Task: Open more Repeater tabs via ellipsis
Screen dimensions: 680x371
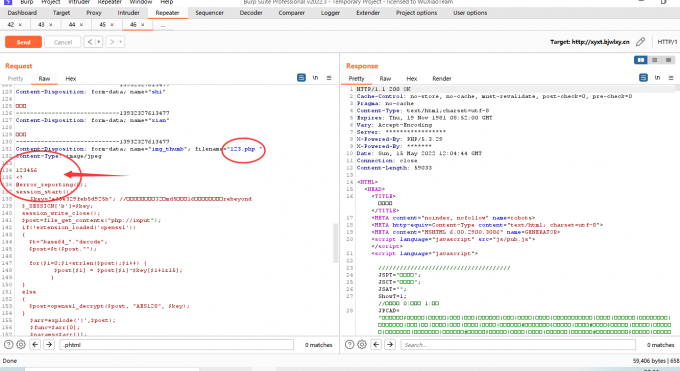Action: [163, 25]
